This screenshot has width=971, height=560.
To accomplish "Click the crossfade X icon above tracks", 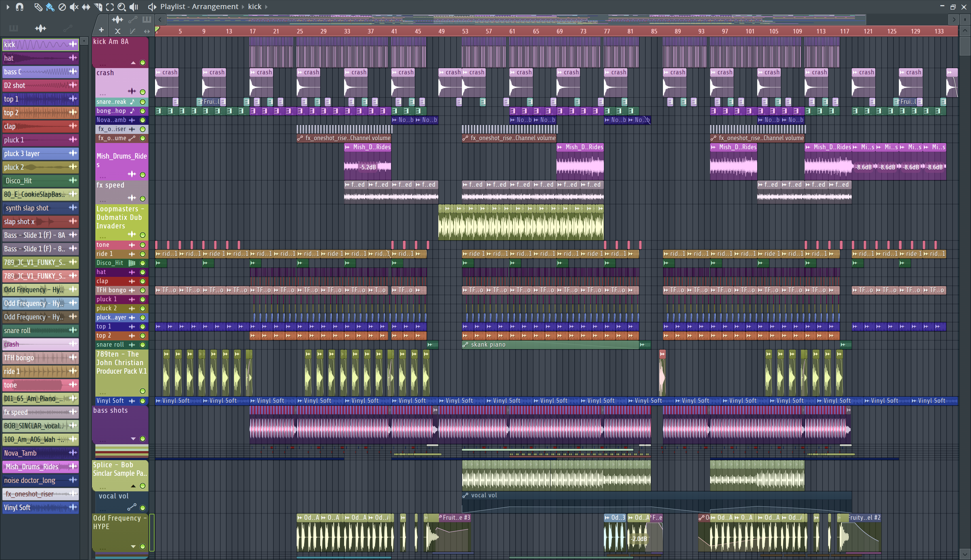I will (118, 31).
